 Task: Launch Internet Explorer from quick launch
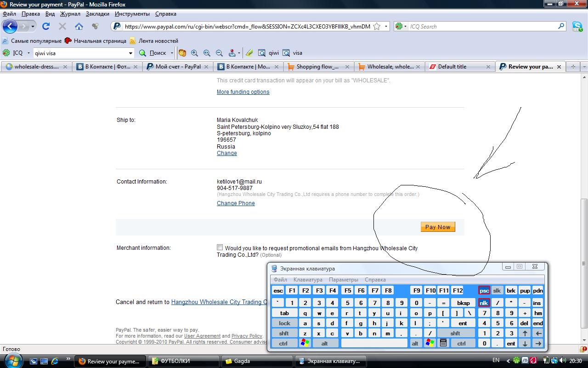55,361
